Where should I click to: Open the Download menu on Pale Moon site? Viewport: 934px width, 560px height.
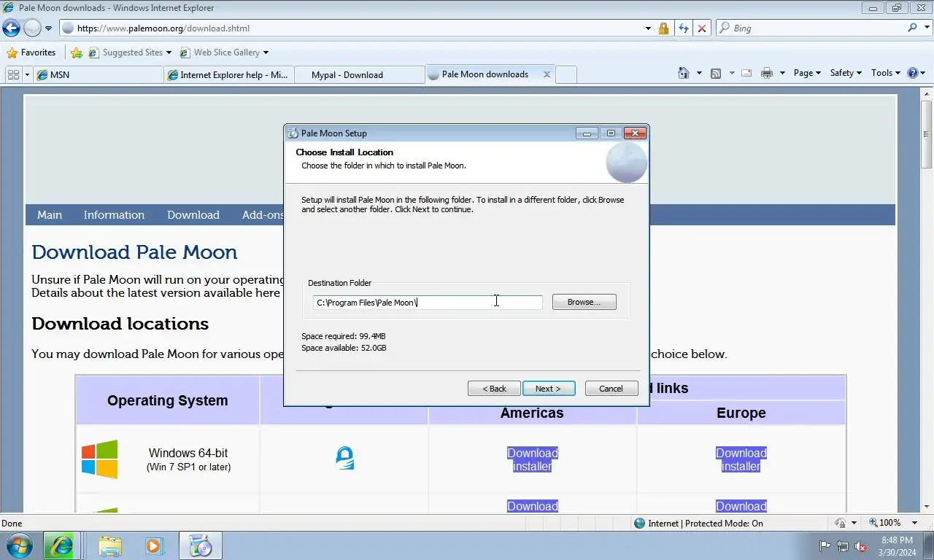193,215
